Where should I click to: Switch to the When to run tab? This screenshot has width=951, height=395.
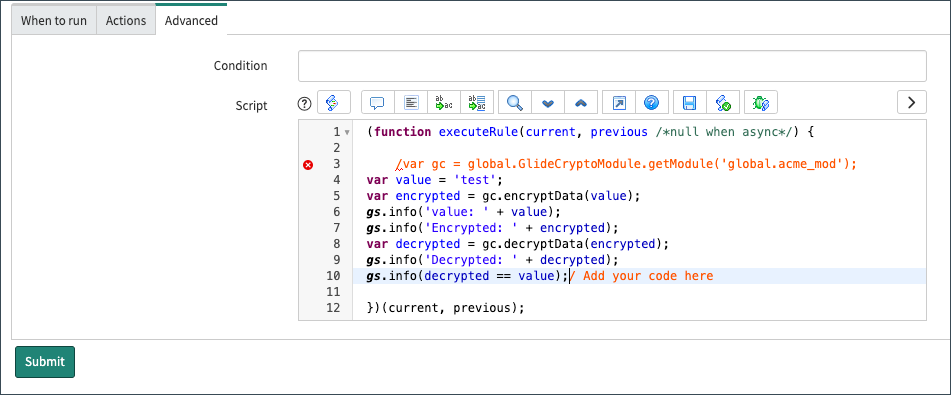pyautogui.click(x=54, y=21)
